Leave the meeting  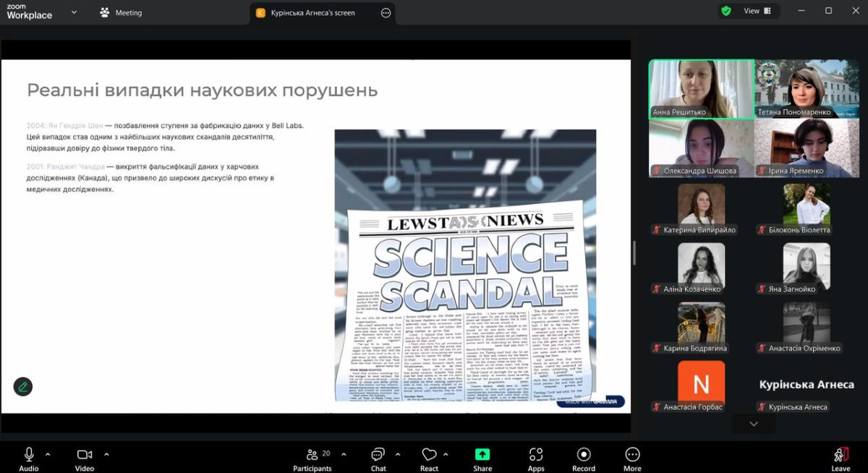[x=841, y=459]
